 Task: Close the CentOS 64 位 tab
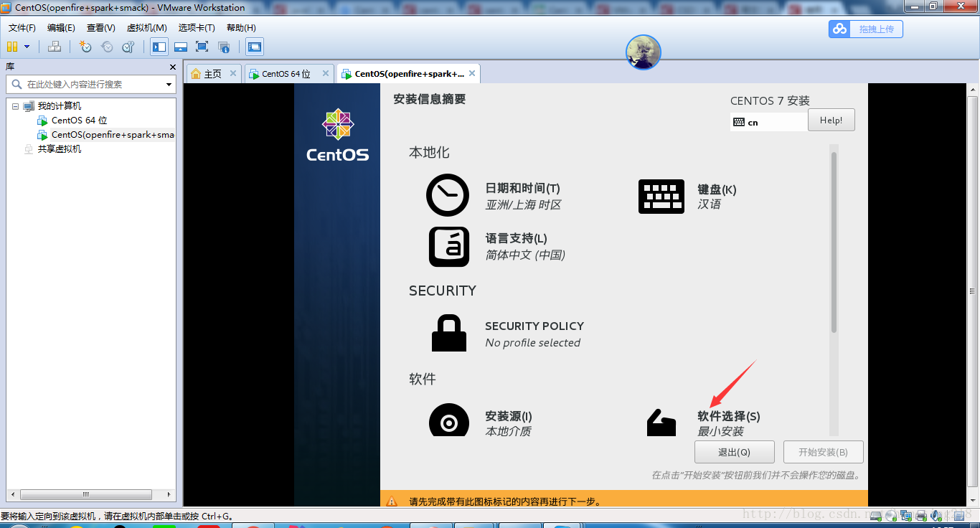(326, 73)
